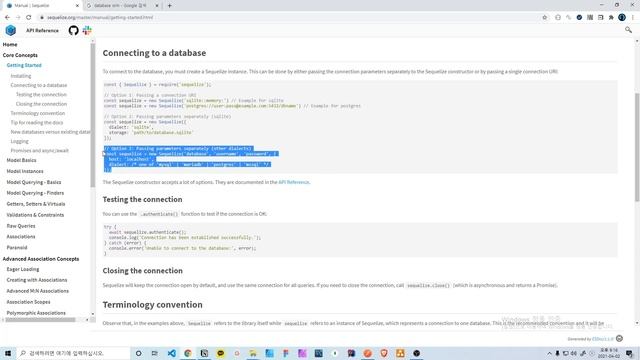The width and height of the screenshot is (640, 360).
Task: Click the blue checkmark extension icon
Action: click(x=579, y=18)
